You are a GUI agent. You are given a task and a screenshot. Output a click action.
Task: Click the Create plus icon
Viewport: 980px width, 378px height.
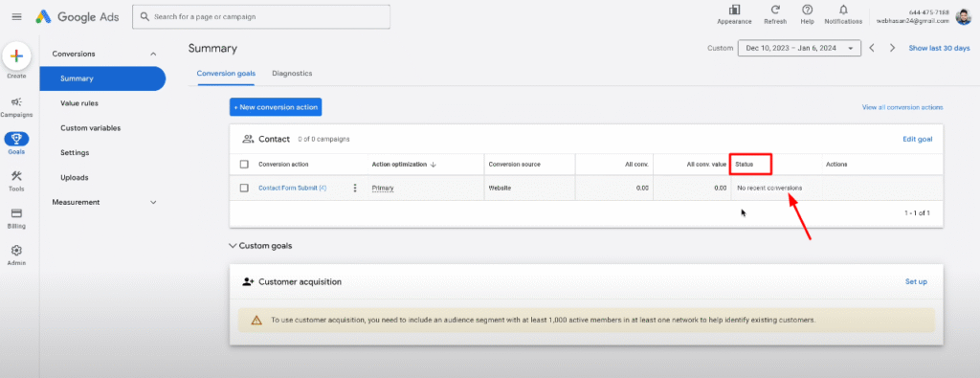17,56
